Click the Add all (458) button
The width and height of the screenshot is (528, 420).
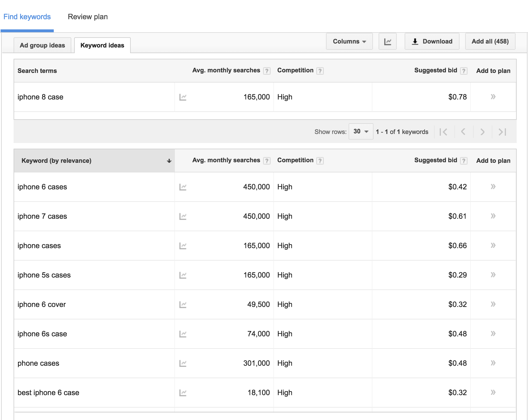(490, 42)
